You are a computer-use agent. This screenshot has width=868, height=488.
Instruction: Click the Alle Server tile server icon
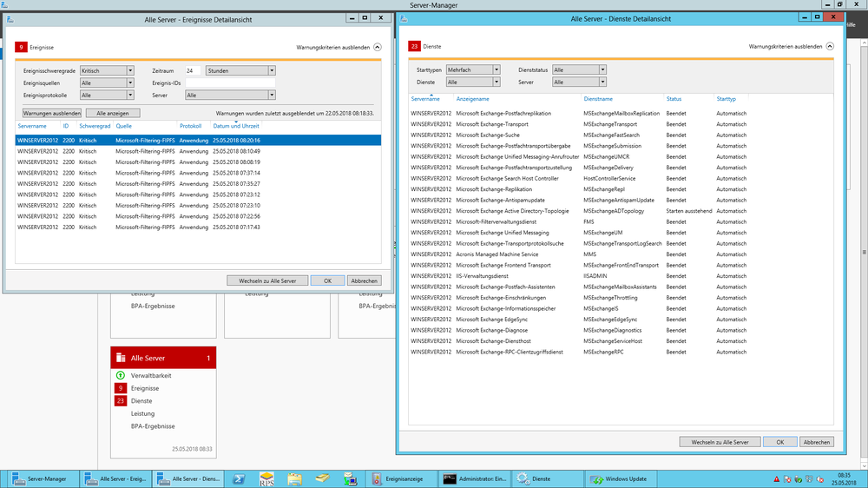point(121,358)
